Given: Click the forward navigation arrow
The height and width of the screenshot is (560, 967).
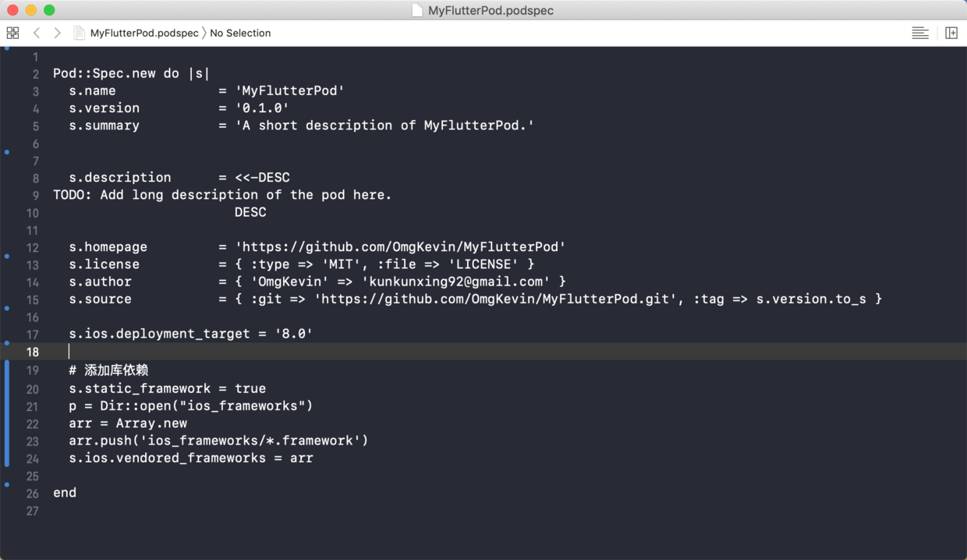Looking at the screenshot, I should tap(56, 33).
